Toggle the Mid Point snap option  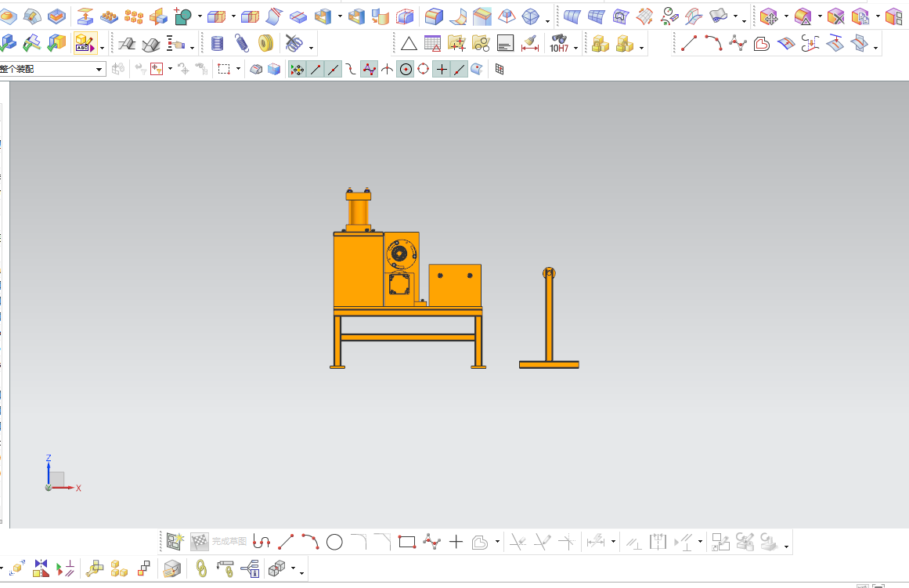click(x=334, y=70)
